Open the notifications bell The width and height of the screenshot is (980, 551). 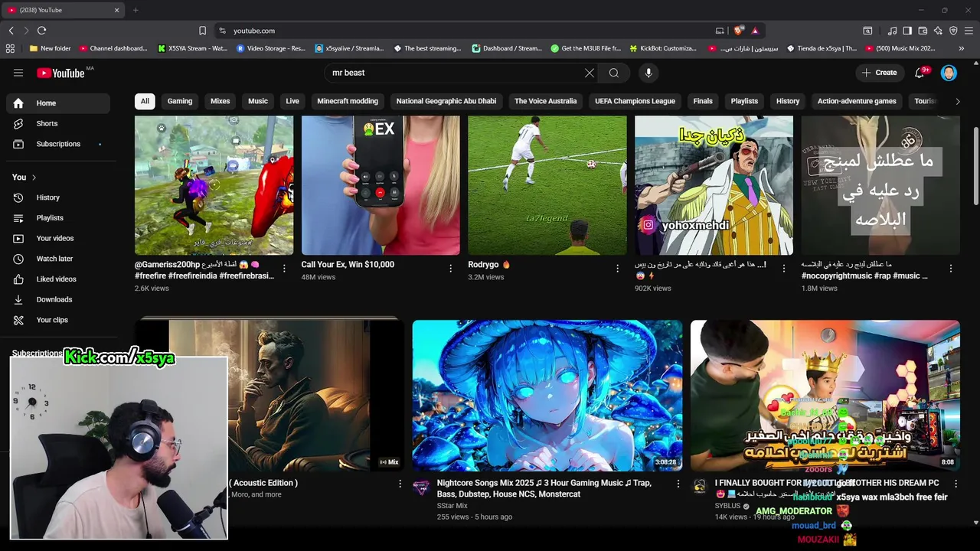[x=920, y=73]
